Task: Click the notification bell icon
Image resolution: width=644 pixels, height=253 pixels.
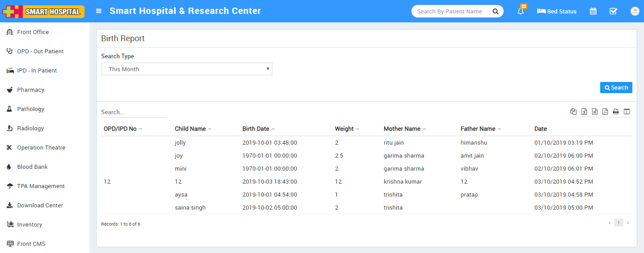Action: [x=521, y=12]
